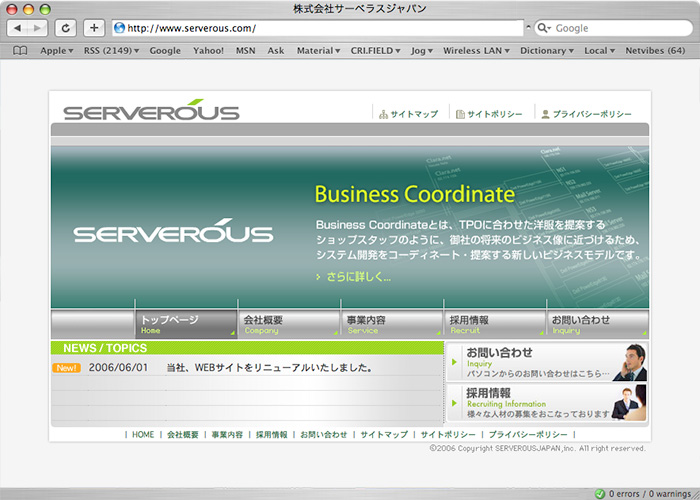700x500 pixels.
Task: Open the MSN bookmark
Action: coord(246,50)
